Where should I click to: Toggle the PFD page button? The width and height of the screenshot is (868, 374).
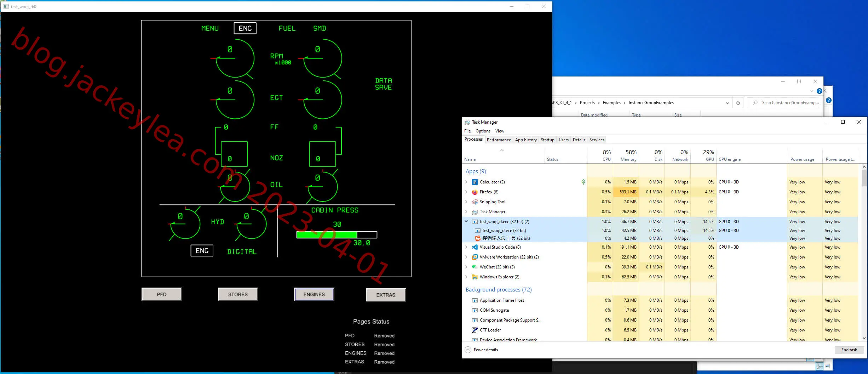pos(162,294)
